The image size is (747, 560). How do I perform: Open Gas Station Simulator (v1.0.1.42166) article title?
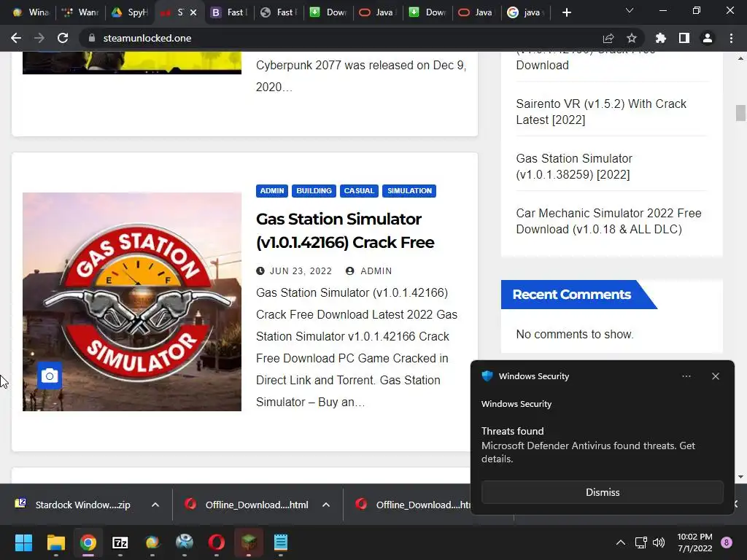[345, 230]
